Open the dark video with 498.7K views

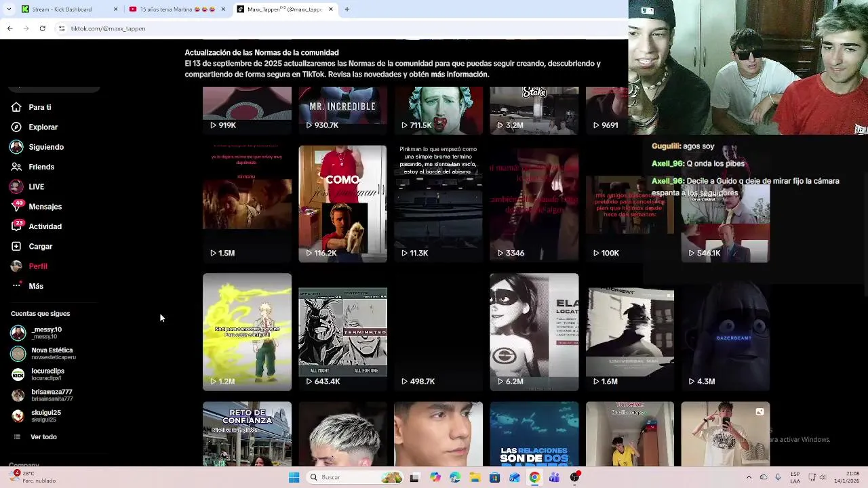(x=438, y=332)
